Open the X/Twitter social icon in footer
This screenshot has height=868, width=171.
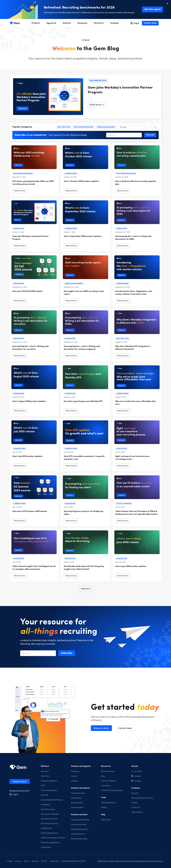point(132,771)
